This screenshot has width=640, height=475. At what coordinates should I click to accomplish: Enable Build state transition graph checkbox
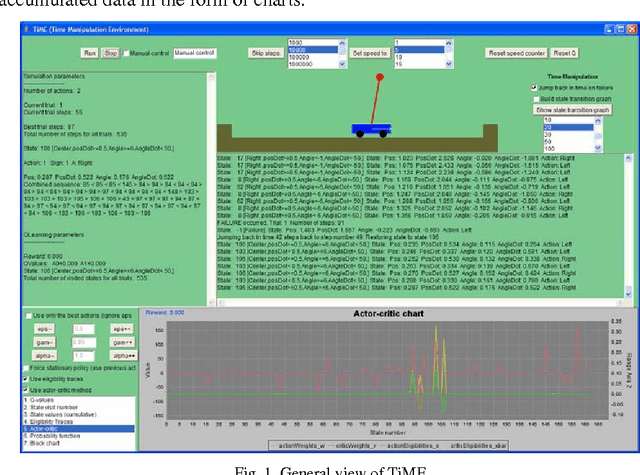click(x=535, y=97)
